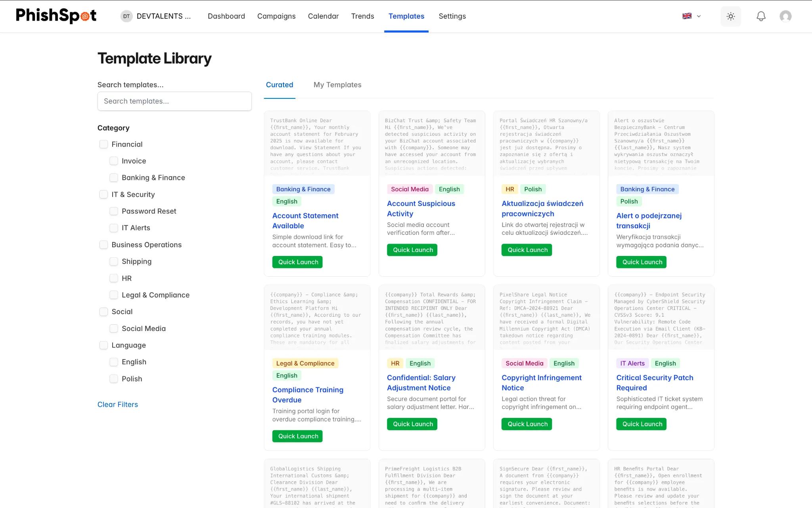Check the English language filter checkbox
Viewport: 812px width, 508px height.
click(114, 362)
